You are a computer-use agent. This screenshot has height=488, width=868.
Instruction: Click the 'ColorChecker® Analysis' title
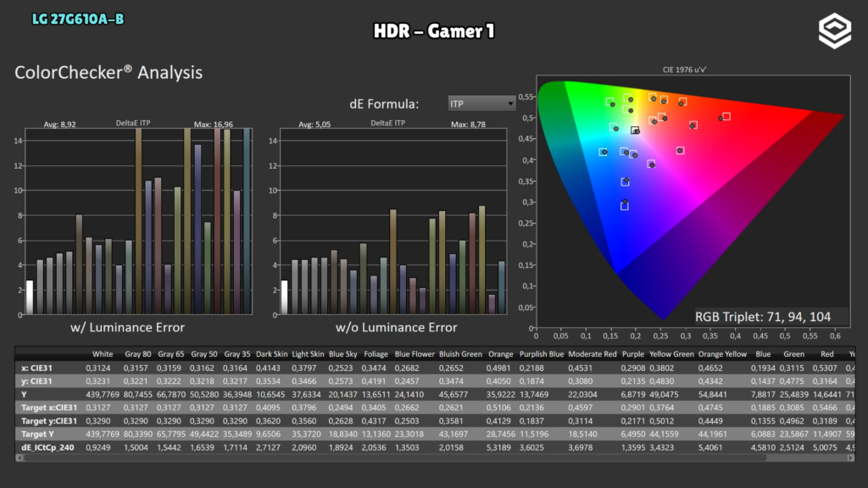(x=108, y=73)
